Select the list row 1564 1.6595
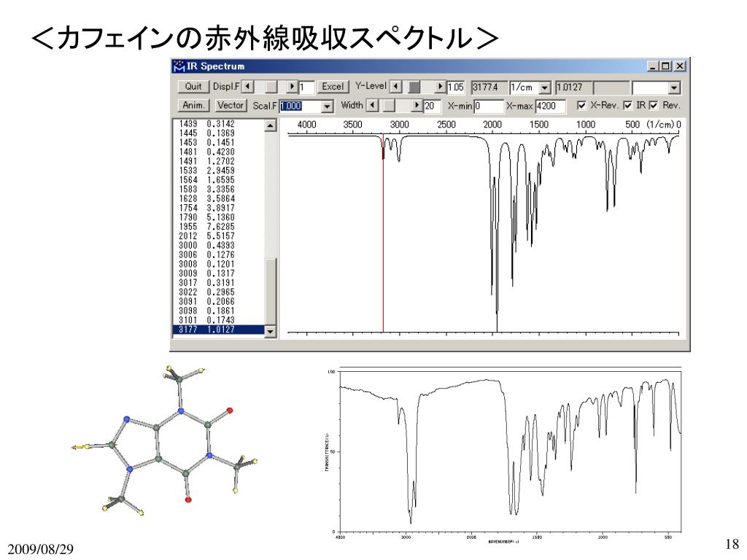Viewport: 747px width, 560px height. click(x=219, y=180)
